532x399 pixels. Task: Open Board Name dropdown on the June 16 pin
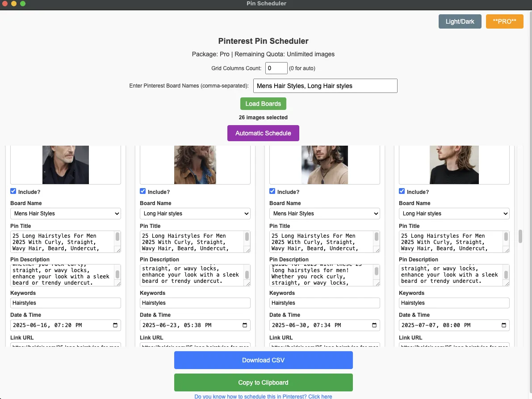coord(65,214)
